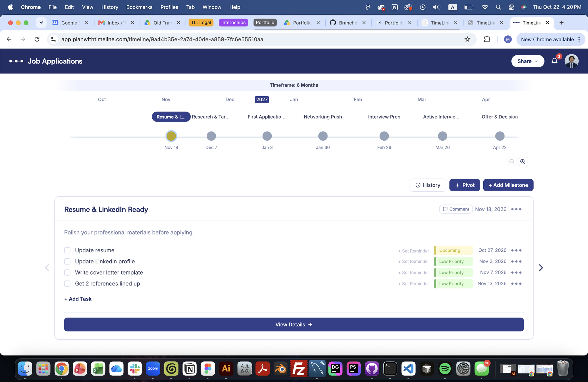Open Notion from the dock

[x=190, y=368]
